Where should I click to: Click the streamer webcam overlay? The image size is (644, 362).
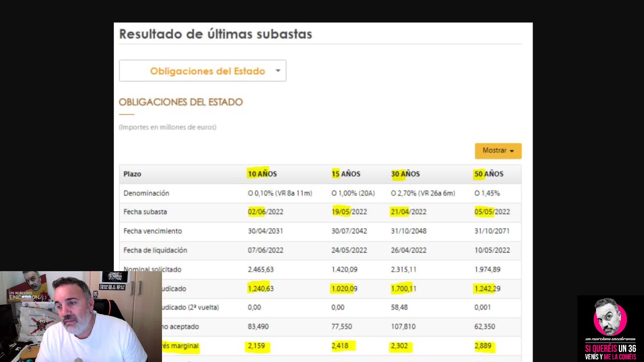(x=81, y=316)
